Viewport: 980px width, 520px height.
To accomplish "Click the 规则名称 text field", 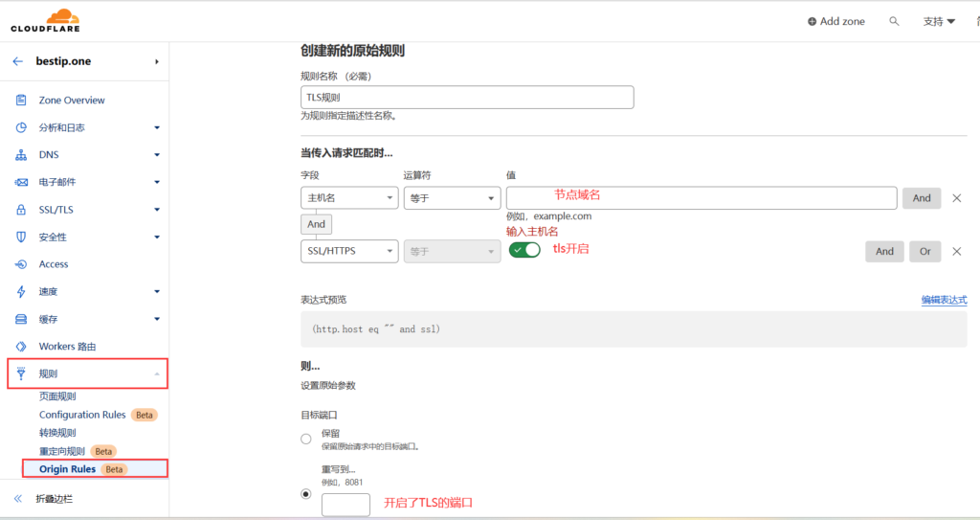I will 467,98.
